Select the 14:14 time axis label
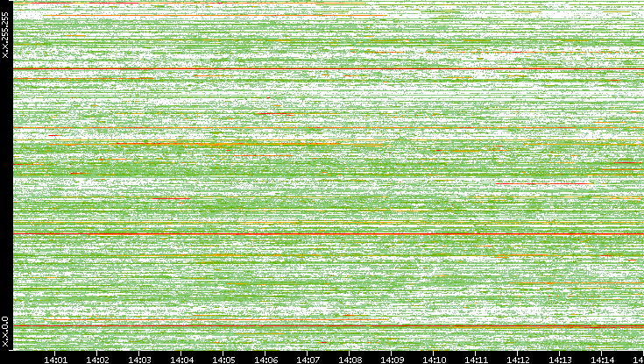This screenshot has width=644, height=364. [x=602, y=360]
